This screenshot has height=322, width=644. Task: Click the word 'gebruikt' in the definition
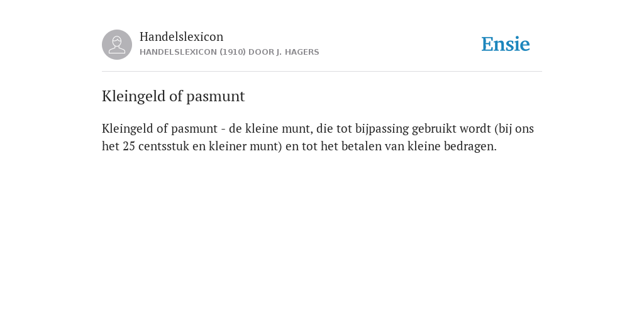pos(434,128)
